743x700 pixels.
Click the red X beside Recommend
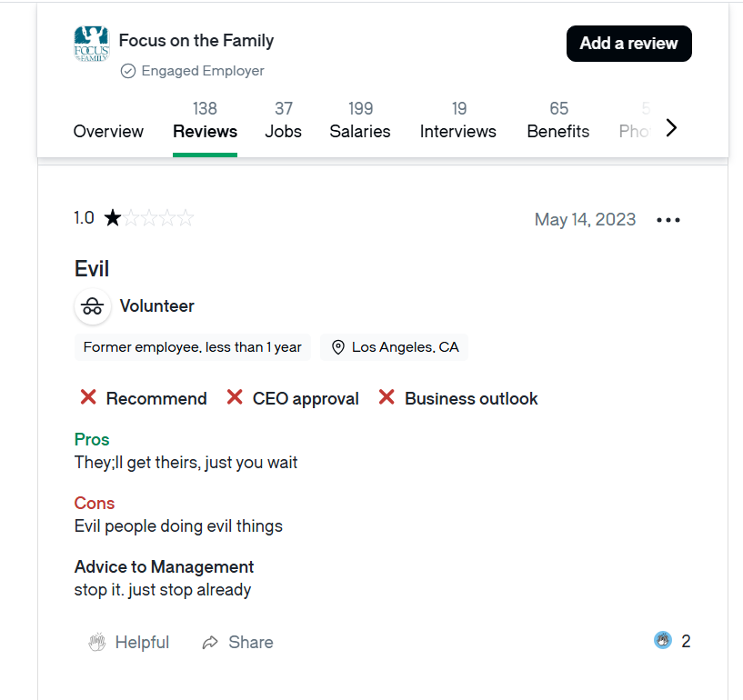click(x=88, y=397)
